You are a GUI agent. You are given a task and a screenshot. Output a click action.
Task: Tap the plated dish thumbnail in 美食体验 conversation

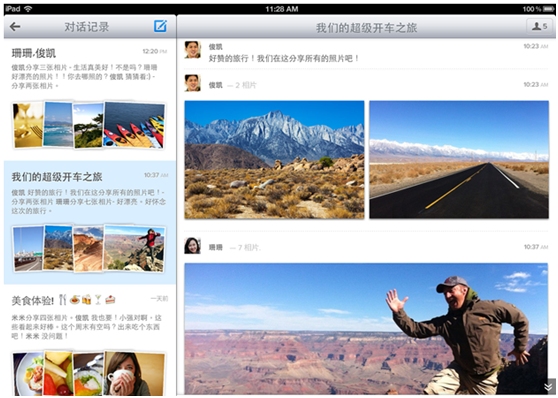coord(28,374)
